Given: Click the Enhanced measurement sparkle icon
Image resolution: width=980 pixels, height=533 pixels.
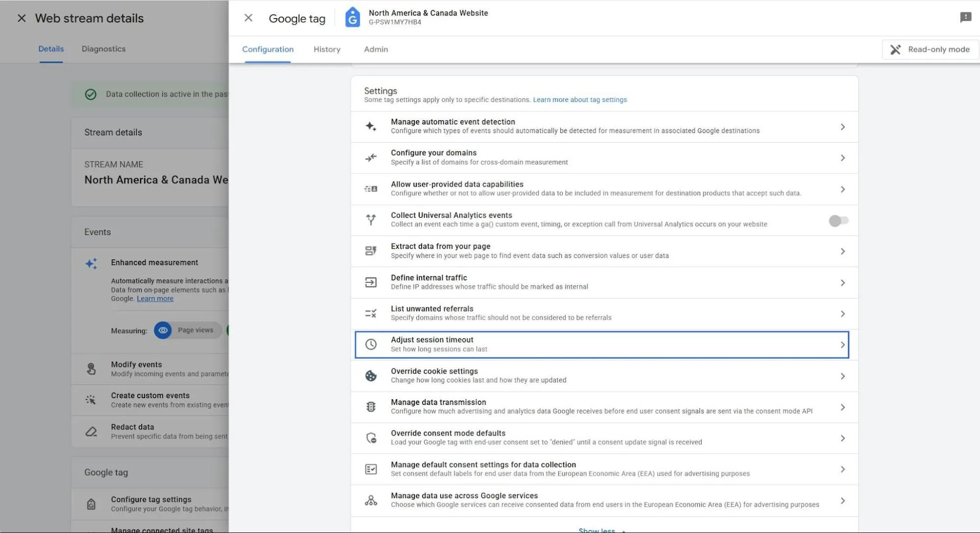Looking at the screenshot, I should click(x=91, y=263).
